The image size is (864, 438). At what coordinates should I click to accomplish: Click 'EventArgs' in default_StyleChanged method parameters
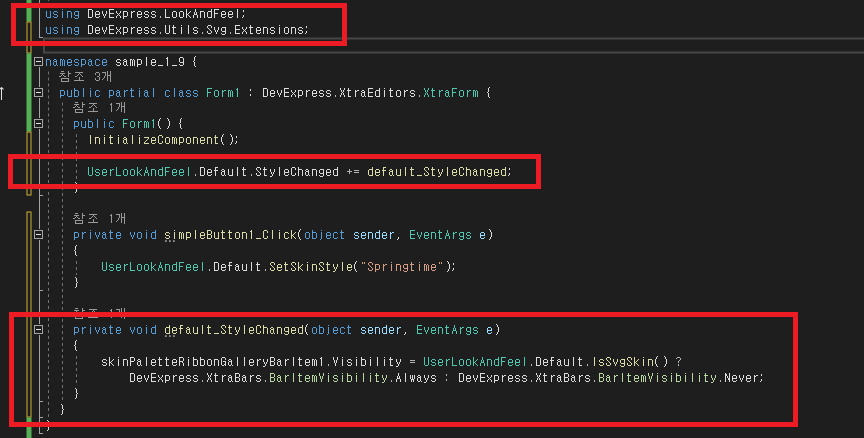pyautogui.click(x=447, y=329)
